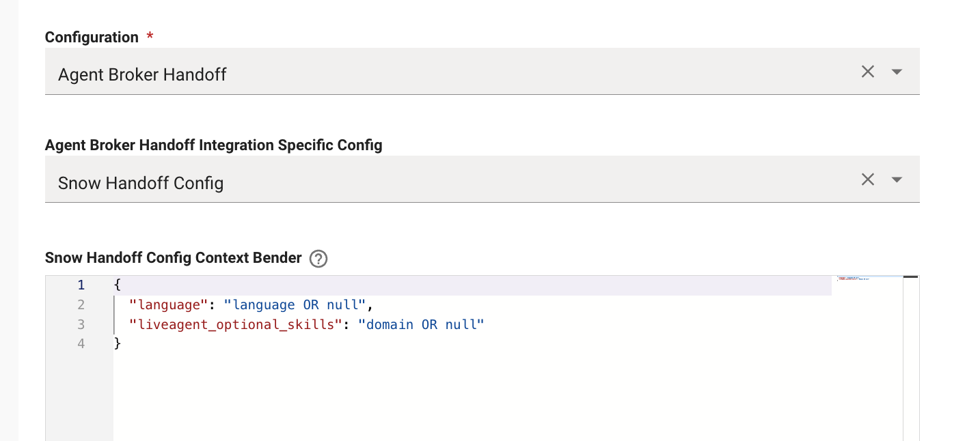Clear the Configuration field selection

click(x=868, y=72)
